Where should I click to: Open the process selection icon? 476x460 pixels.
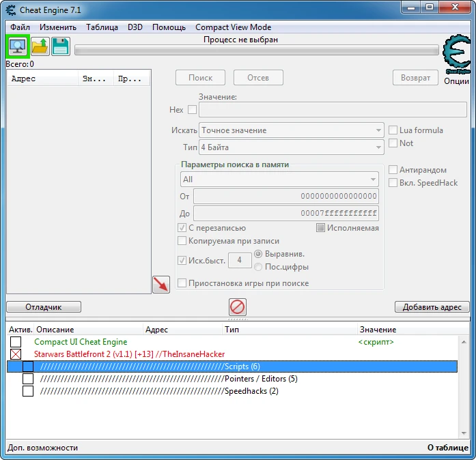click(x=18, y=46)
